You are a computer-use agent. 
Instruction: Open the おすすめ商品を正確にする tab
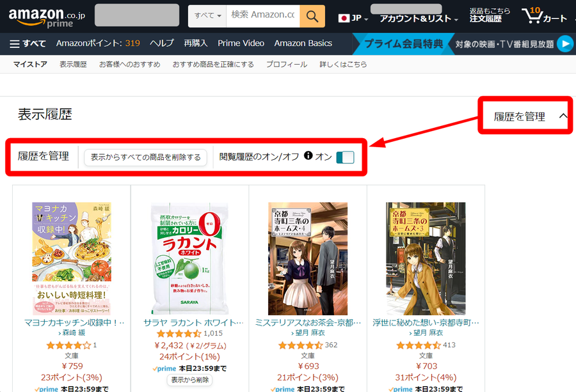click(x=213, y=64)
